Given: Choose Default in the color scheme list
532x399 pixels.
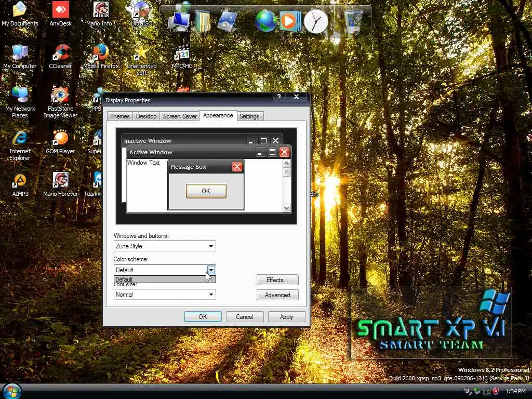Looking at the screenshot, I should [165, 279].
